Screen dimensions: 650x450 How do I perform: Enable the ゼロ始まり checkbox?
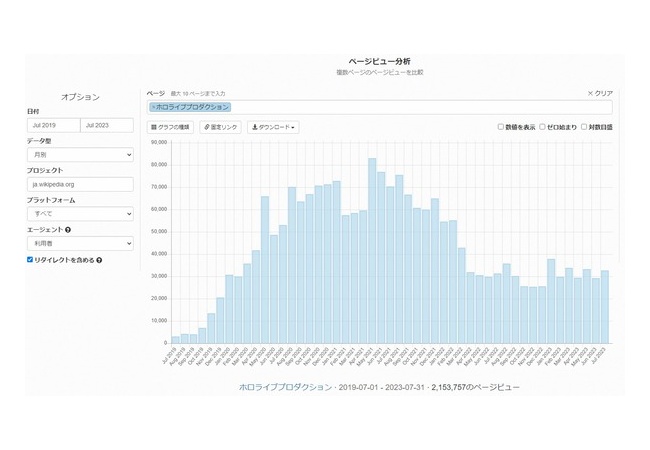click(x=542, y=127)
